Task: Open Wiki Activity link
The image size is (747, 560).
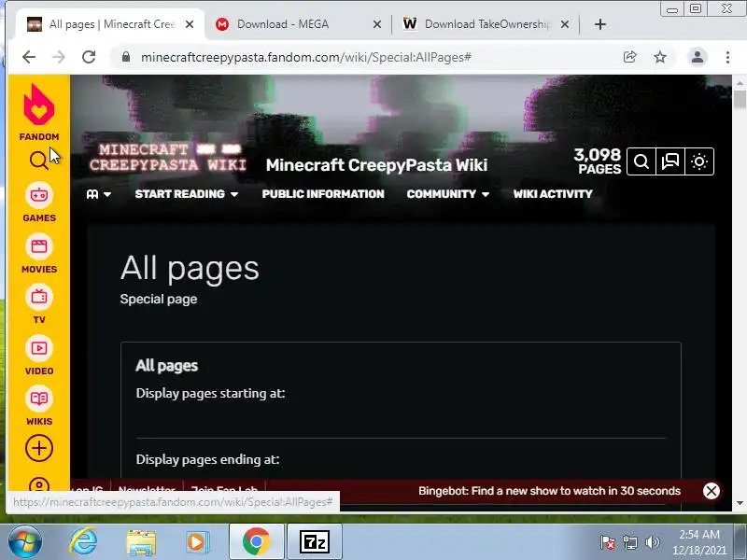Action: pyautogui.click(x=553, y=194)
